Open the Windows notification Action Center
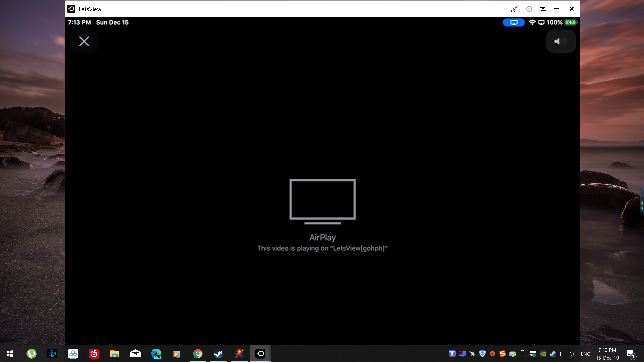Viewport: 644px width, 362px height. (x=630, y=353)
